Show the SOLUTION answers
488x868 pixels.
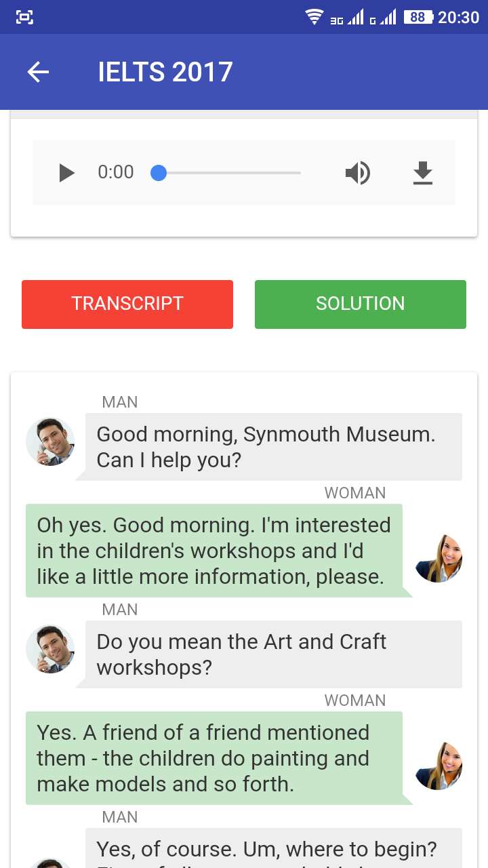[361, 304]
